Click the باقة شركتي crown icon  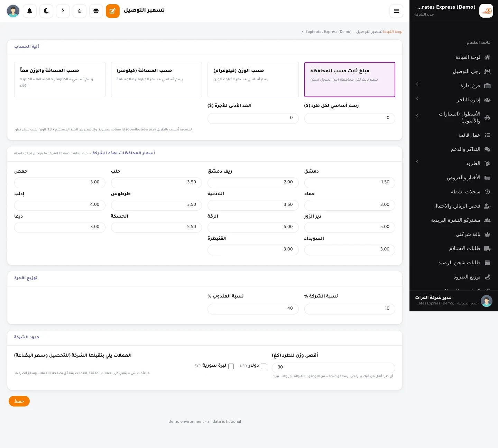487,234
